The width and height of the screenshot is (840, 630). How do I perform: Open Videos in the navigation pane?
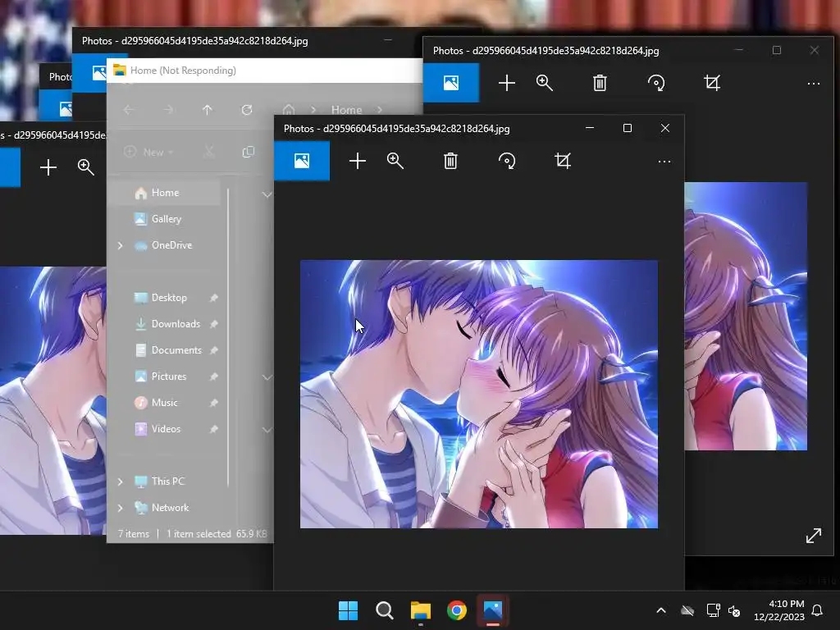click(167, 429)
